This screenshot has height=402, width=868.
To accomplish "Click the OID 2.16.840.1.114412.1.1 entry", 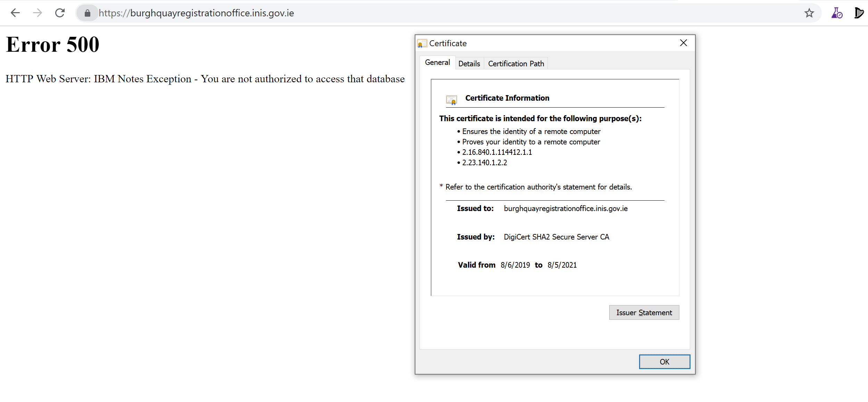I will pos(497,152).
